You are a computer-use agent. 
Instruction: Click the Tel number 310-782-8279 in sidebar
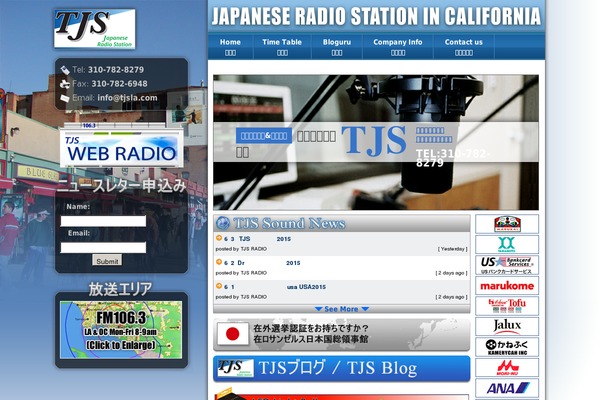116,70
